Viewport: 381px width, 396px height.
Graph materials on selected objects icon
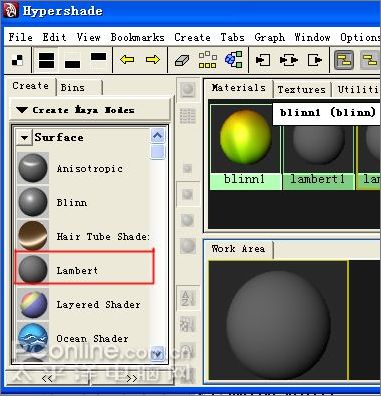click(x=234, y=60)
